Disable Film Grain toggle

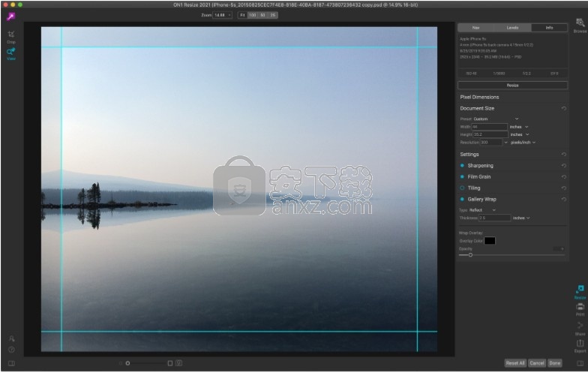(x=462, y=177)
